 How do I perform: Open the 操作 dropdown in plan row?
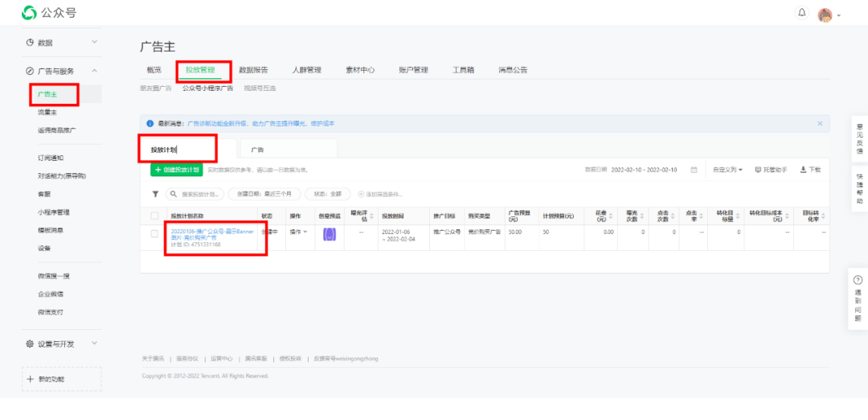point(298,232)
